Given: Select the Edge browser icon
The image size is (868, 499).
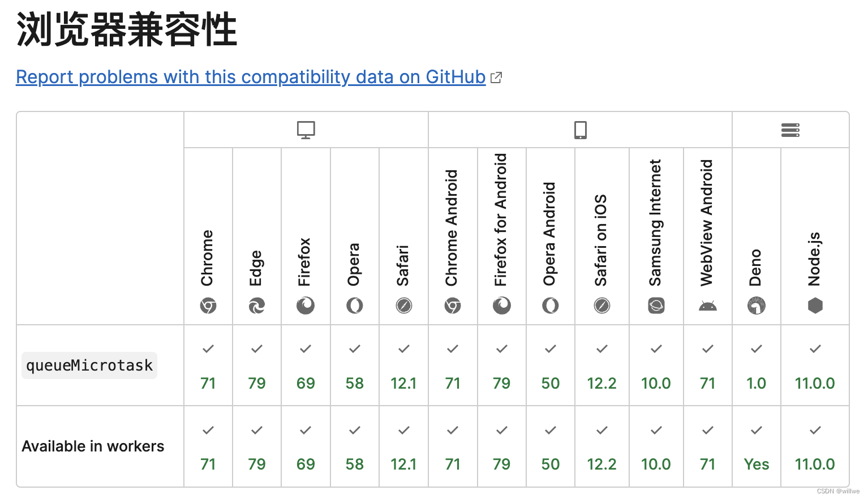Looking at the screenshot, I should [x=257, y=306].
